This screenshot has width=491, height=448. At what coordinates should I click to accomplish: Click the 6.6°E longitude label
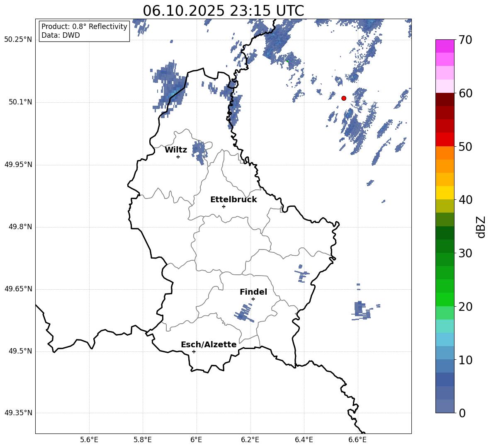[x=357, y=440]
